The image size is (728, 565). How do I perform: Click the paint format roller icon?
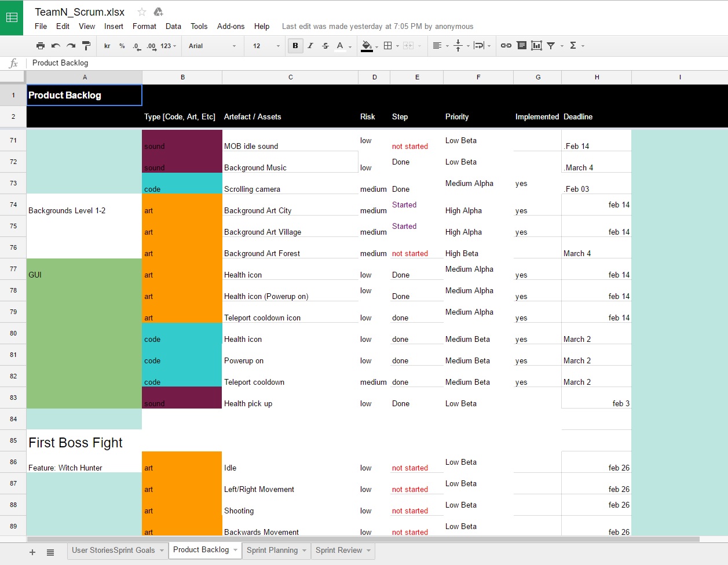[86, 46]
